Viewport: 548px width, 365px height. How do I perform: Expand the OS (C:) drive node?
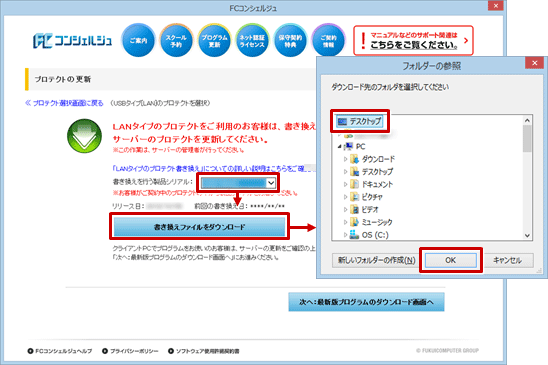(345, 235)
